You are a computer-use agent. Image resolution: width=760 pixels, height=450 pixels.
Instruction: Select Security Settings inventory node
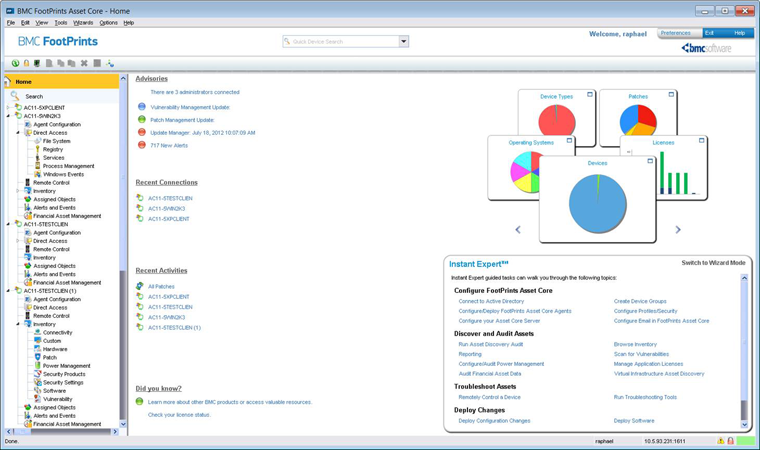pos(63,382)
